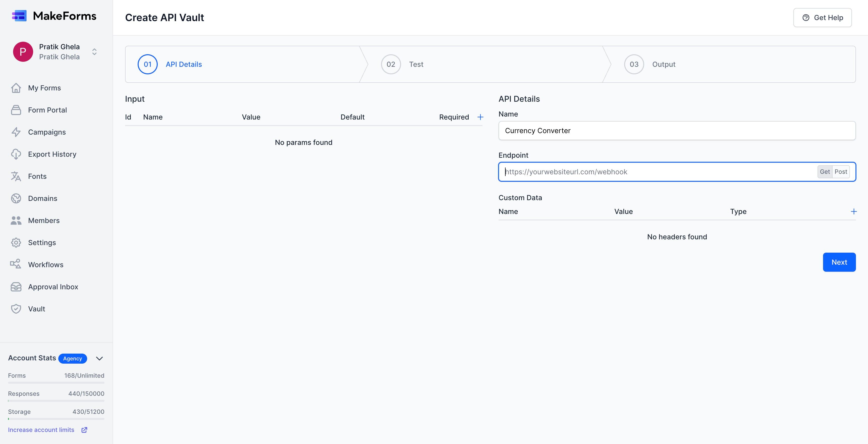This screenshot has width=868, height=444.
Task: Open the Campaigns section
Action: tap(46, 132)
